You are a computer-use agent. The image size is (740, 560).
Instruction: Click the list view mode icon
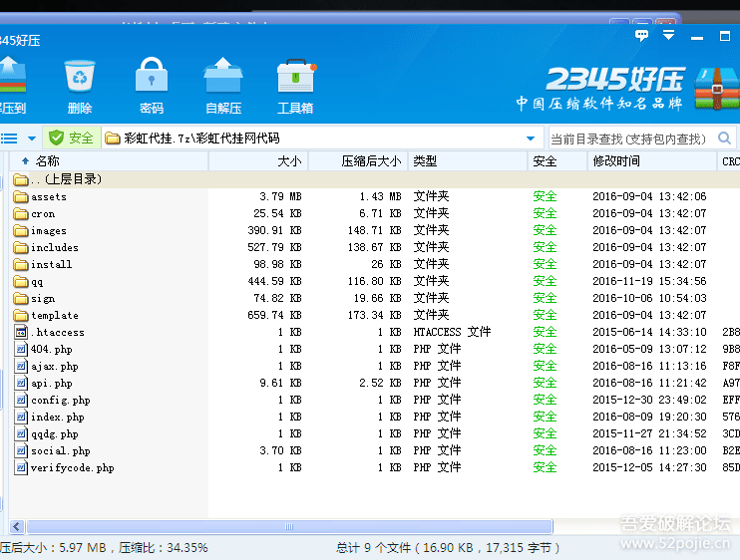[9, 139]
